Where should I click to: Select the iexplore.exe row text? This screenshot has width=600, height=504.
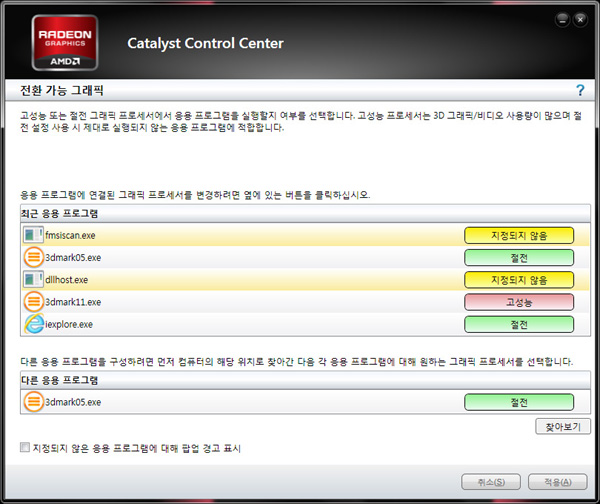point(69,324)
